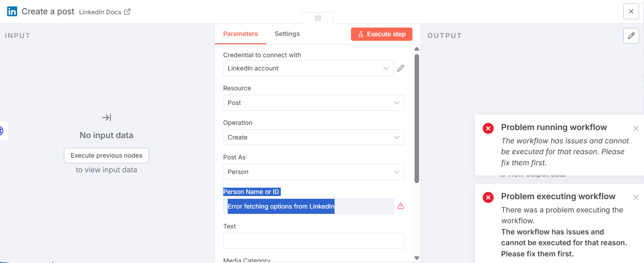Expand the Resource dropdown showing Post
This screenshot has width=644, height=263.
point(314,103)
